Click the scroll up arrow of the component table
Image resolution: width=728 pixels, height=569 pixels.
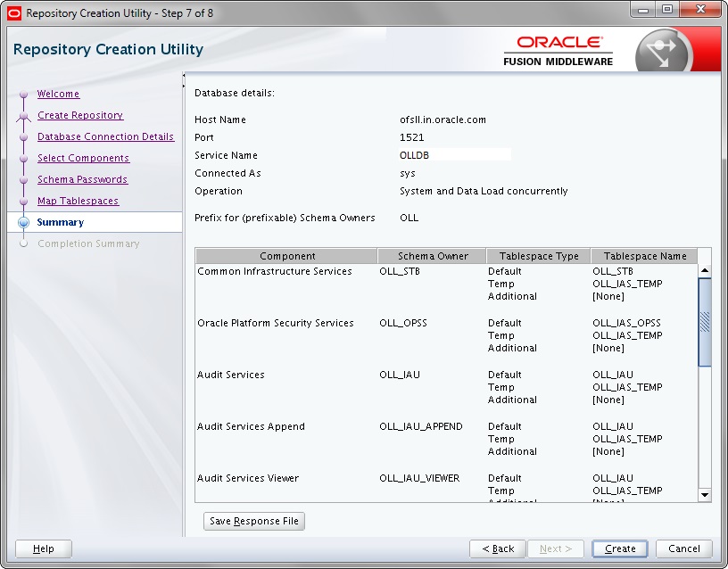click(x=705, y=270)
